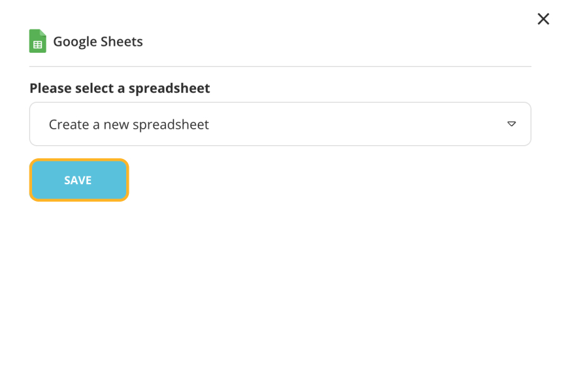Select the Google Sheets integration icon
The image size is (561, 392).
[37, 41]
